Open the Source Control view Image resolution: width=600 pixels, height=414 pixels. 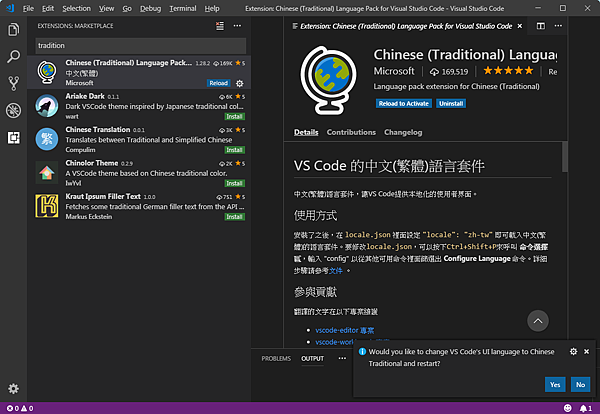13,83
